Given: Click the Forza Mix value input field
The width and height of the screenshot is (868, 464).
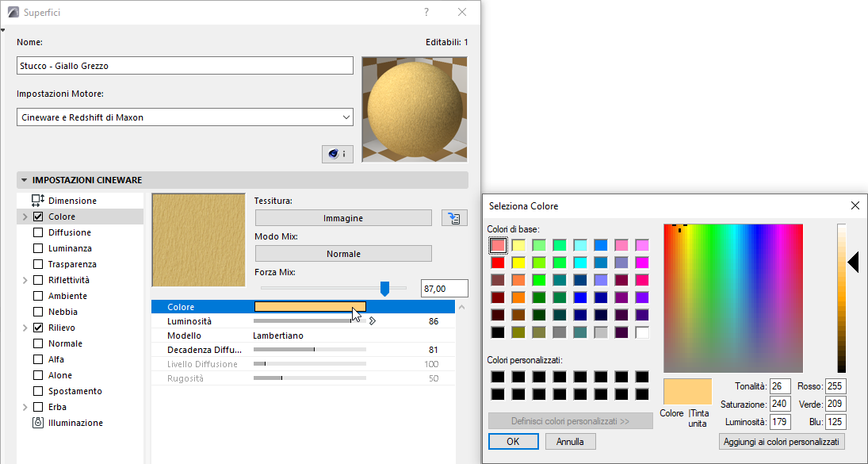Looking at the screenshot, I should pos(444,288).
